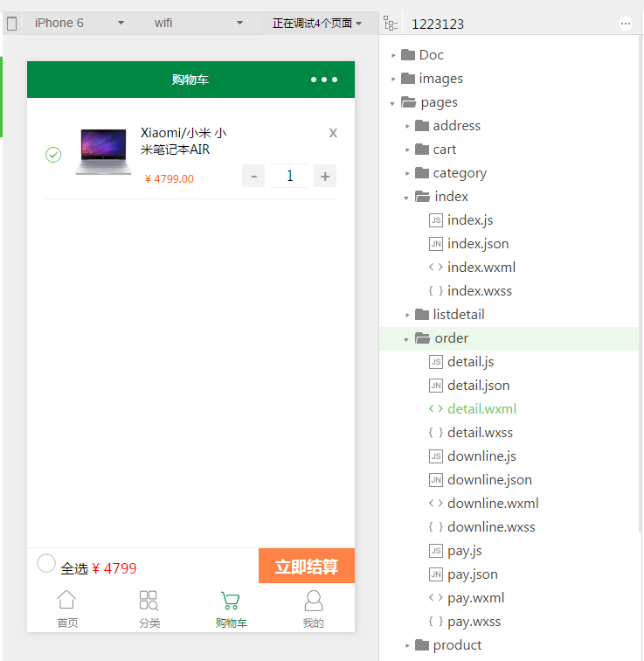Viewport: 644px width, 661px height.
Task: Switch to the 分类 category tab
Action: 149,609
